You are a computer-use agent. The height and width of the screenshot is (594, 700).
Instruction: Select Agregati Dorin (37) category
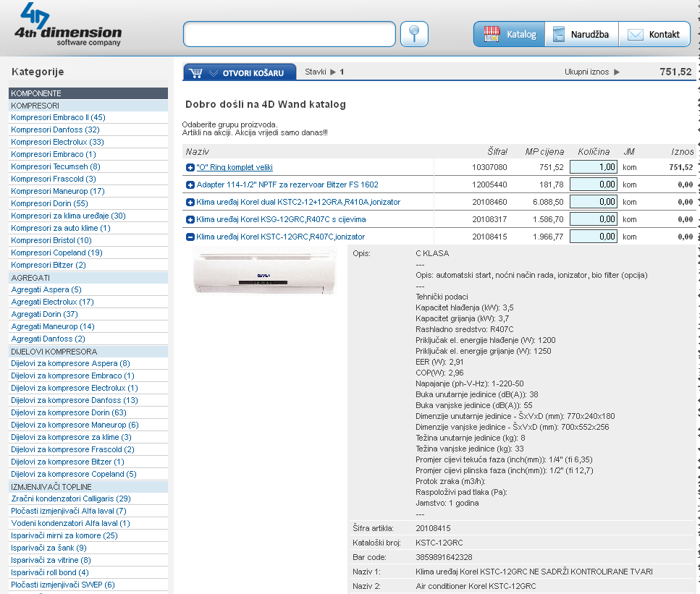pos(44,314)
